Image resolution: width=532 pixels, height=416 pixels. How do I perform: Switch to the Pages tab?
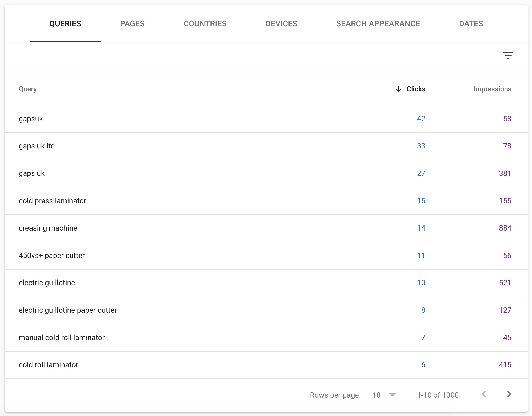[132, 24]
